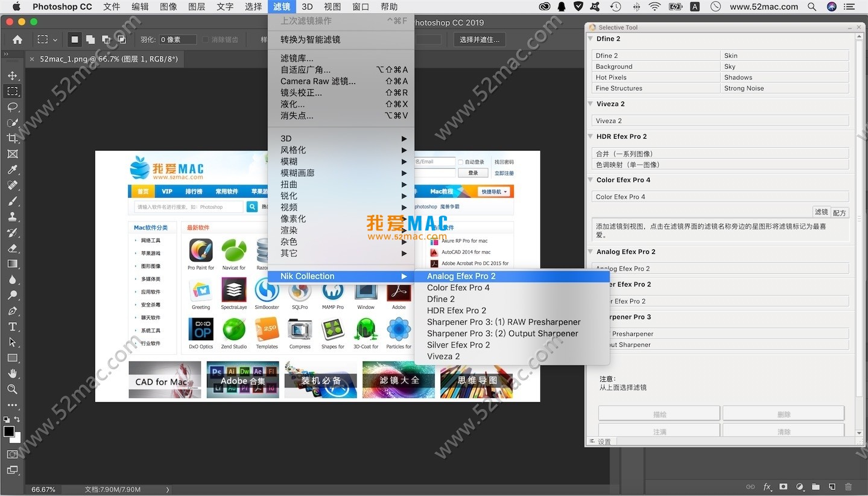This screenshot has width=868, height=496.
Task: Collapse the Color Efex Pro 4 section
Action: click(x=591, y=180)
